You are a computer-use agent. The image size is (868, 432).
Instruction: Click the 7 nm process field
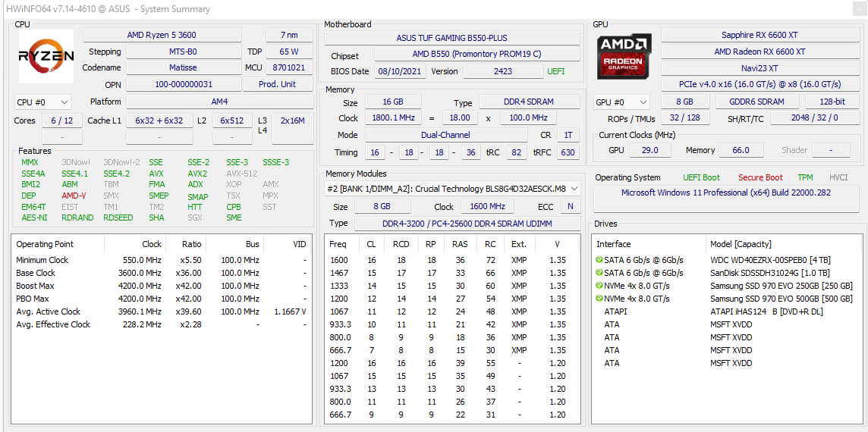tap(289, 35)
